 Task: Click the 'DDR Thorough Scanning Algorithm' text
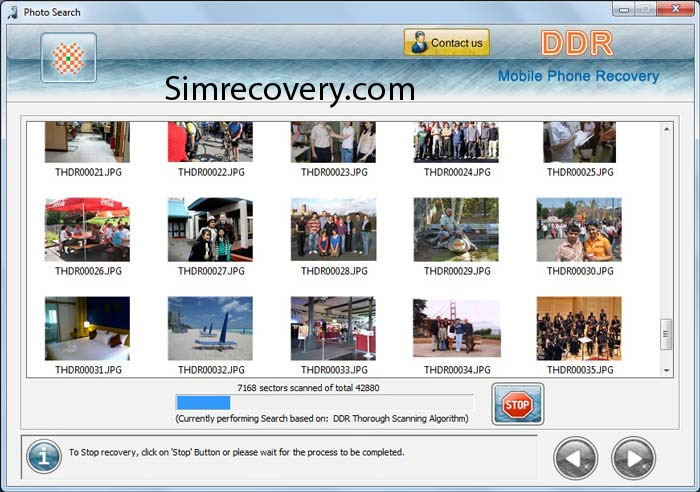(400, 419)
